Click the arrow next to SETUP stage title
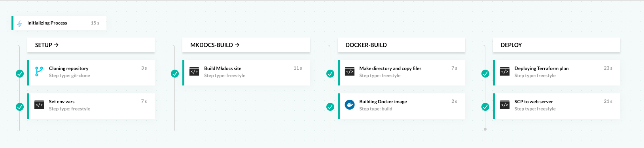Image resolution: width=644 pixels, height=148 pixels. [x=56, y=45]
